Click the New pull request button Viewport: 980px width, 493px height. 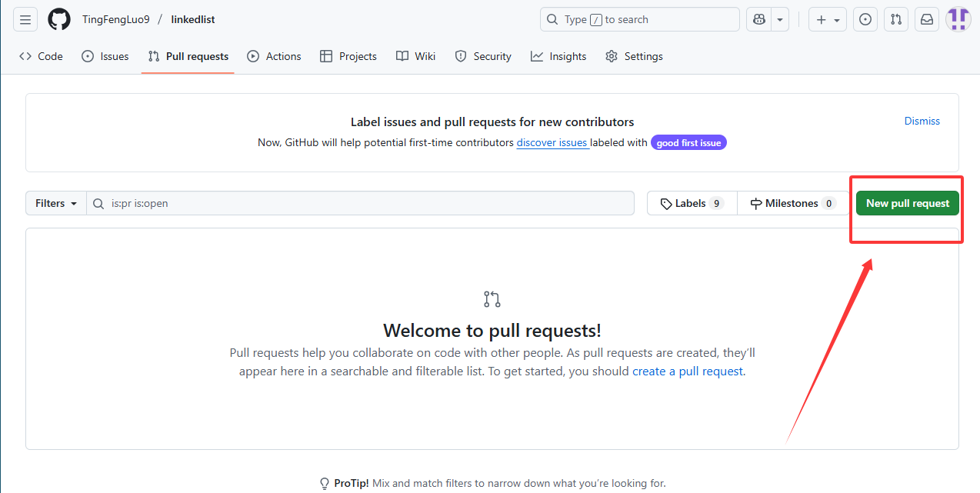click(x=907, y=204)
